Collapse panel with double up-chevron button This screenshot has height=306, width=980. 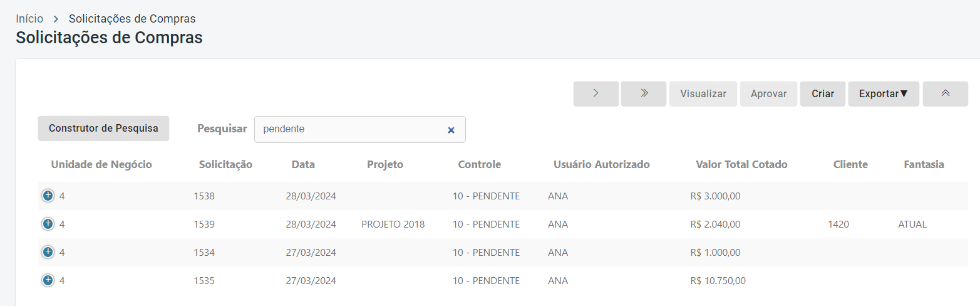tap(945, 94)
